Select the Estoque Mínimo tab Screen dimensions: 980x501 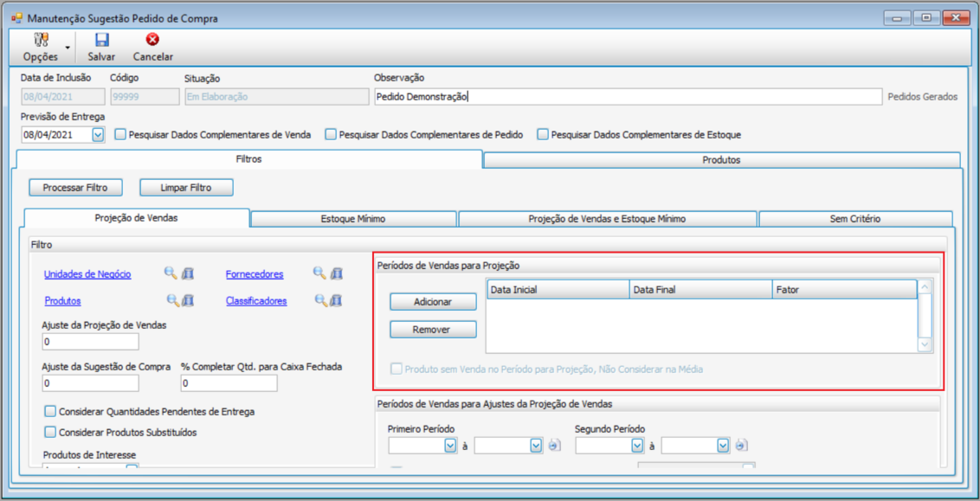tap(353, 219)
